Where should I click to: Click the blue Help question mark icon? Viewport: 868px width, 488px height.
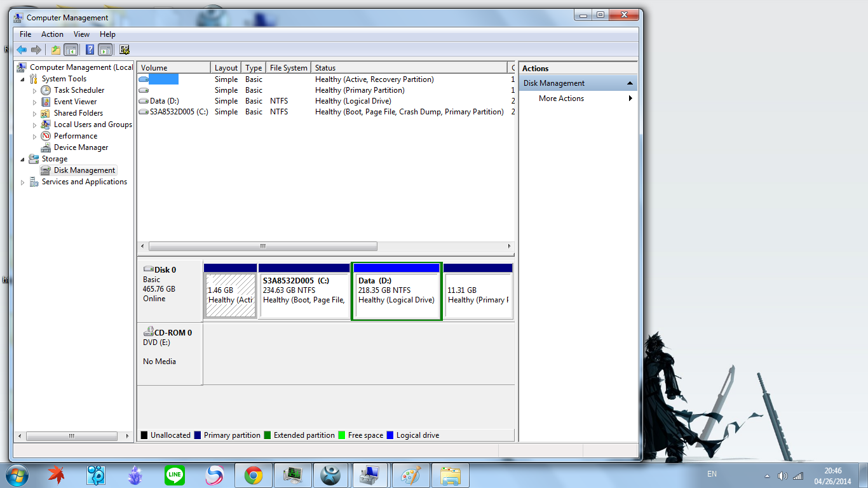(90, 50)
